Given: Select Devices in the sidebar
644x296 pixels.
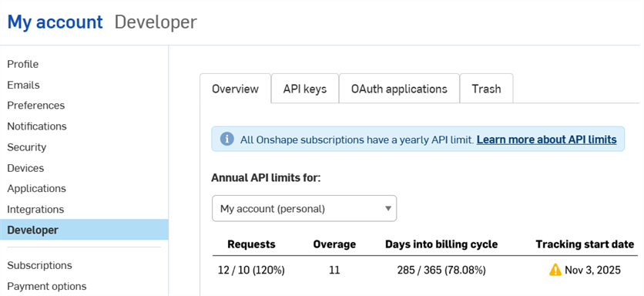Looking at the screenshot, I should point(25,168).
